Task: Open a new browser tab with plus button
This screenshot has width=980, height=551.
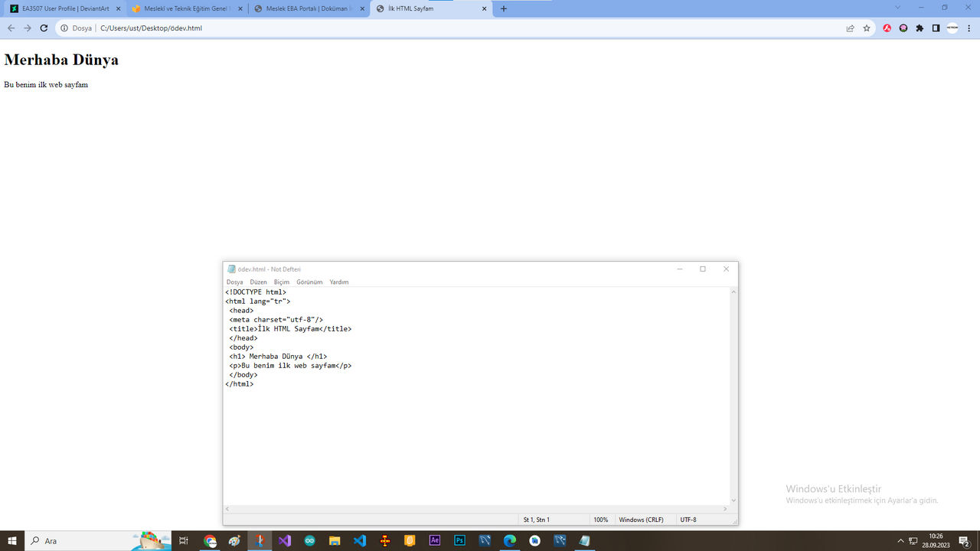Action: click(x=503, y=8)
